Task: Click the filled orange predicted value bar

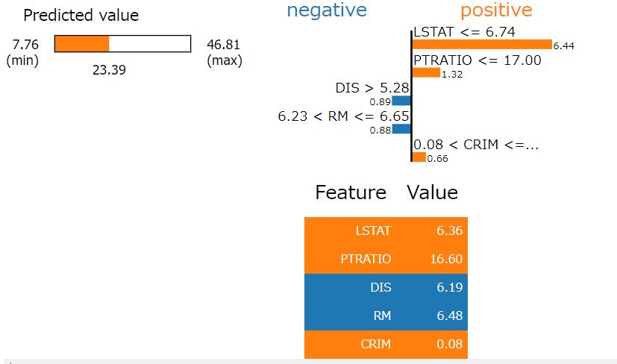Action: click(82, 44)
